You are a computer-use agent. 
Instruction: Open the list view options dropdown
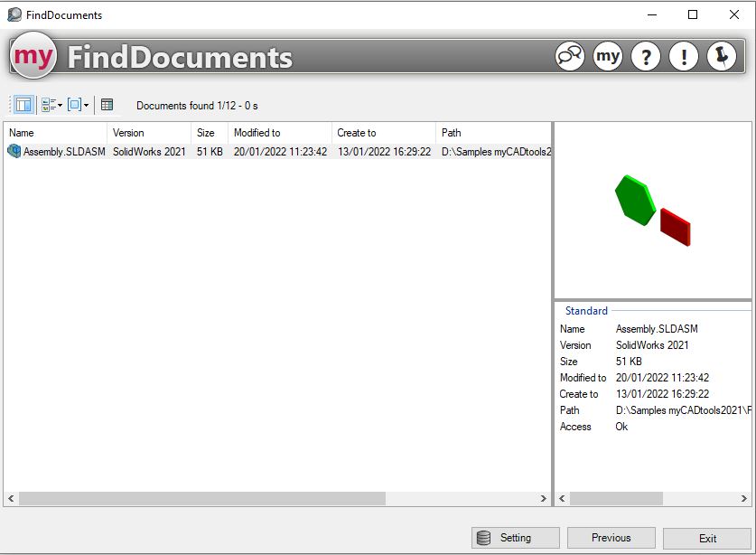pyautogui.click(x=51, y=105)
